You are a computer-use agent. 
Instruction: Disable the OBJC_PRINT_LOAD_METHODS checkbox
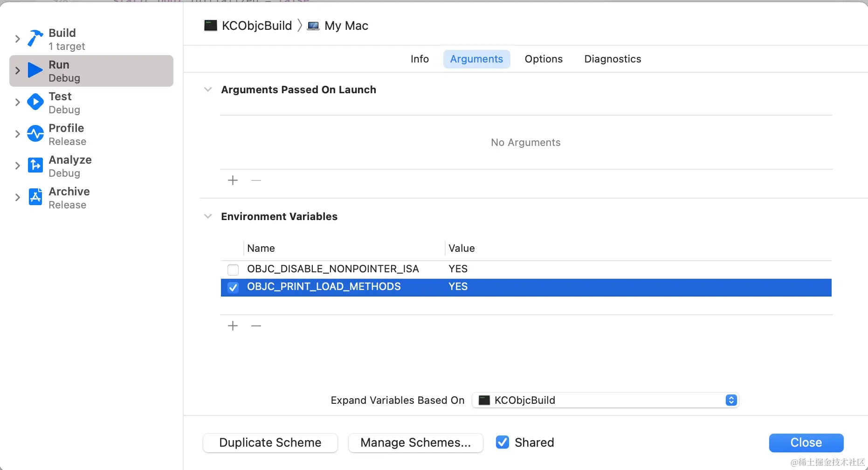pyautogui.click(x=233, y=287)
